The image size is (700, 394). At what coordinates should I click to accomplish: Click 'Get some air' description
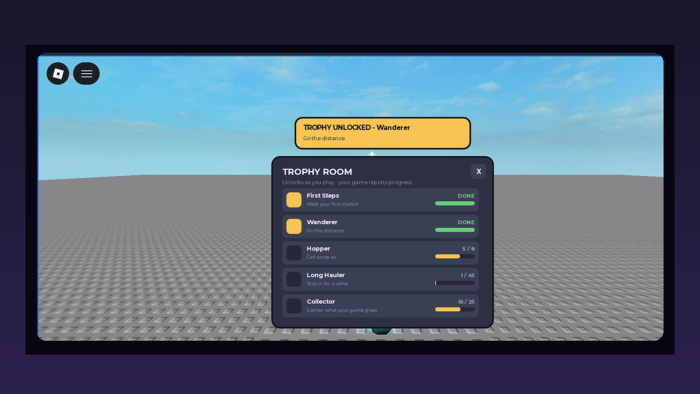pyautogui.click(x=321, y=257)
